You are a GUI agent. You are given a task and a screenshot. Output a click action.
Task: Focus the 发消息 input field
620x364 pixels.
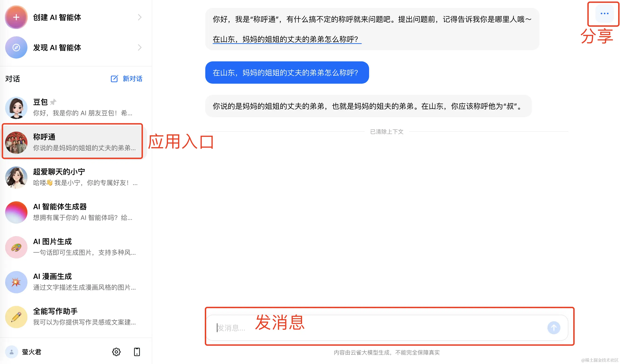pyautogui.click(x=379, y=328)
